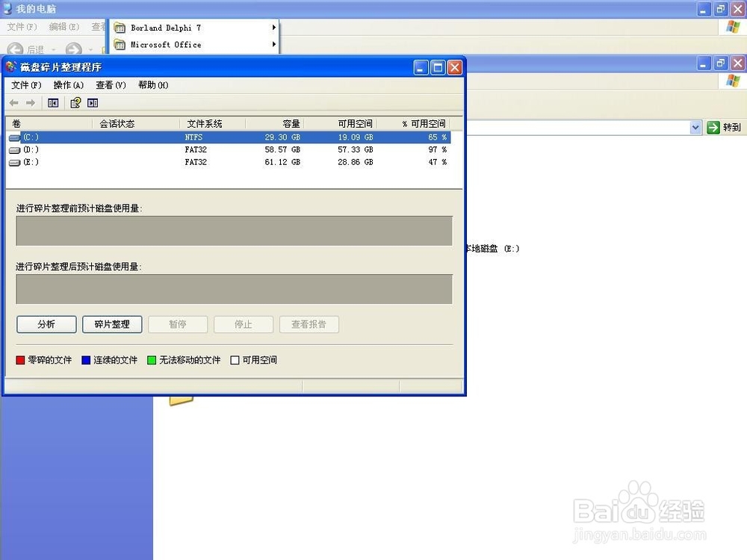Open 文件(F) menu in My Computer window
This screenshot has height=560, width=747.
(x=22, y=27)
